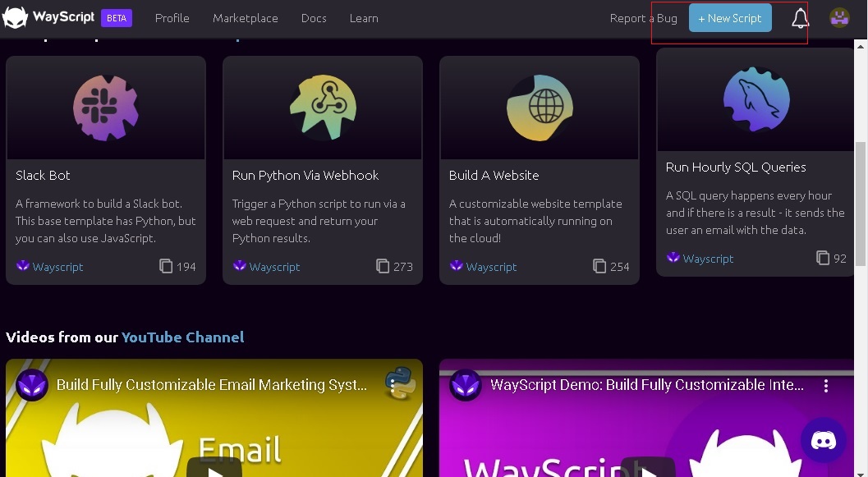The height and width of the screenshot is (477, 868).
Task: Go to Marketplace
Action: 246,18
